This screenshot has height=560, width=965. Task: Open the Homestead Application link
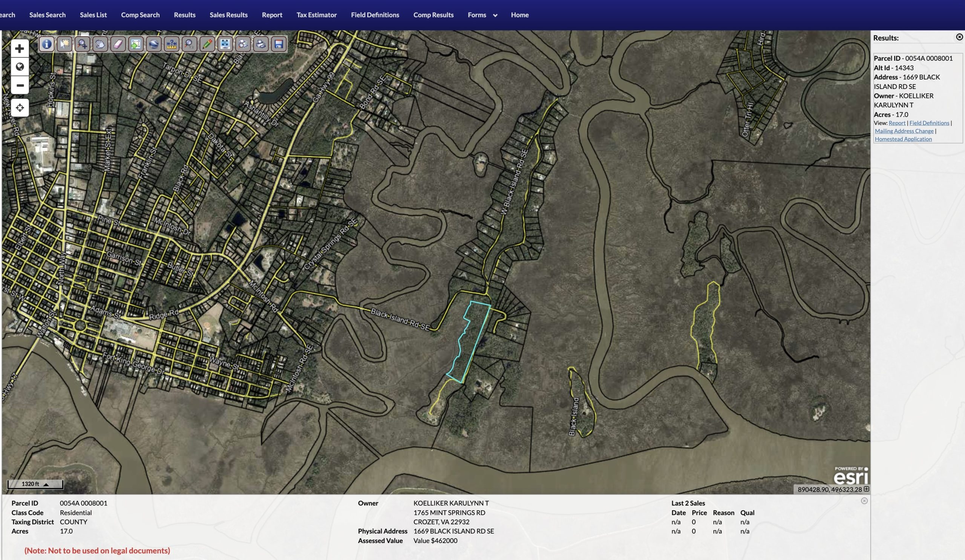coord(903,139)
